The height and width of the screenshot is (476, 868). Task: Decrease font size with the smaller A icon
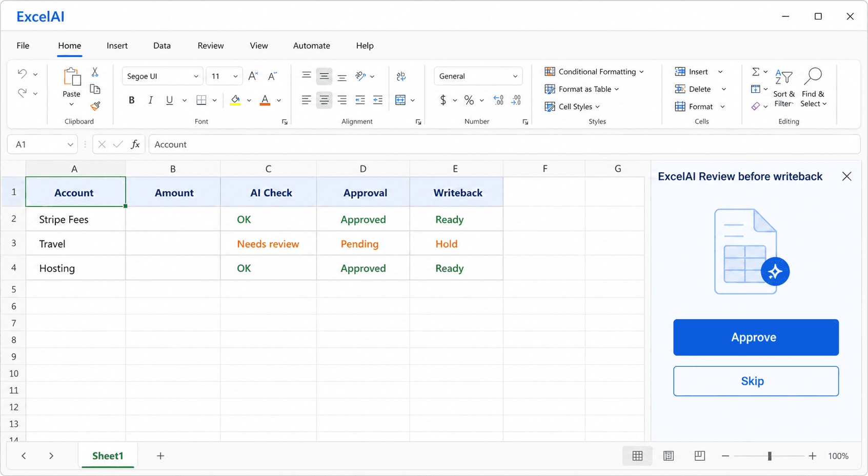pyautogui.click(x=272, y=76)
